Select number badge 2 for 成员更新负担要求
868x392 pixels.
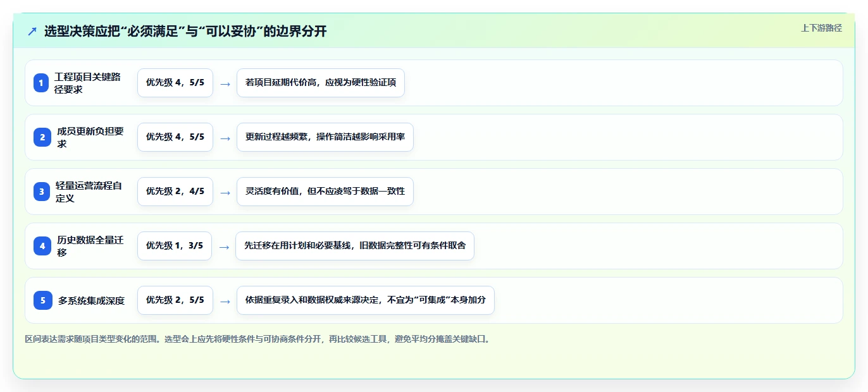point(41,137)
